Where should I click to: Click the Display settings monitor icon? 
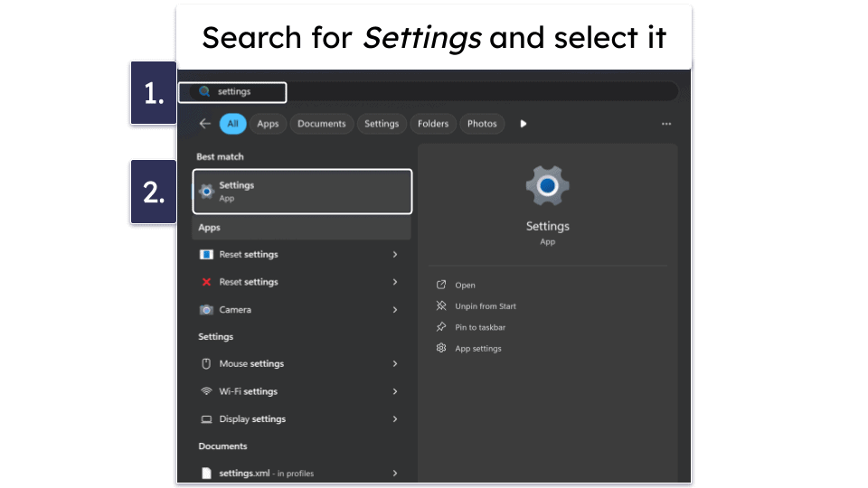tap(206, 419)
